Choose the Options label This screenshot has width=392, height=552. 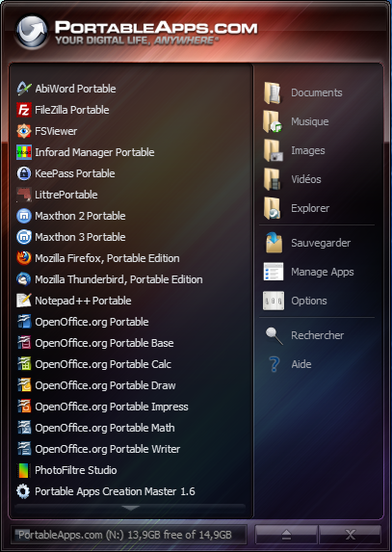[x=309, y=301]
